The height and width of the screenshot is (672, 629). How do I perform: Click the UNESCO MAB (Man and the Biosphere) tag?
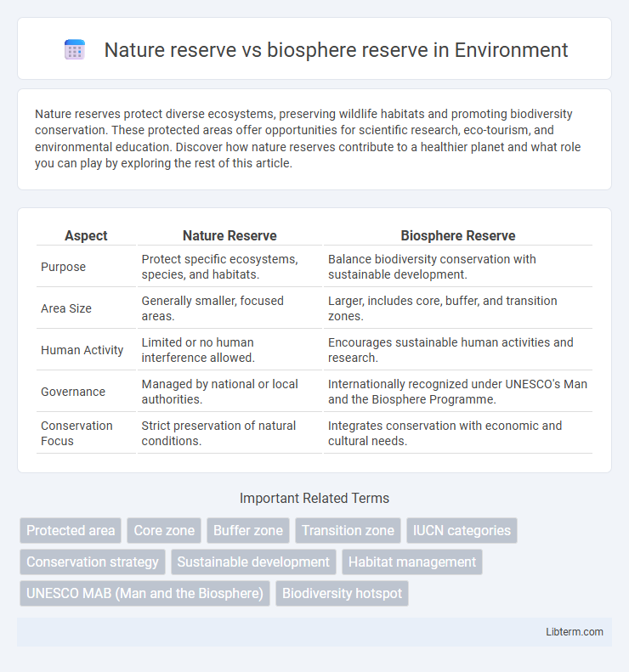pyautogui.click(x=144, y=593)
